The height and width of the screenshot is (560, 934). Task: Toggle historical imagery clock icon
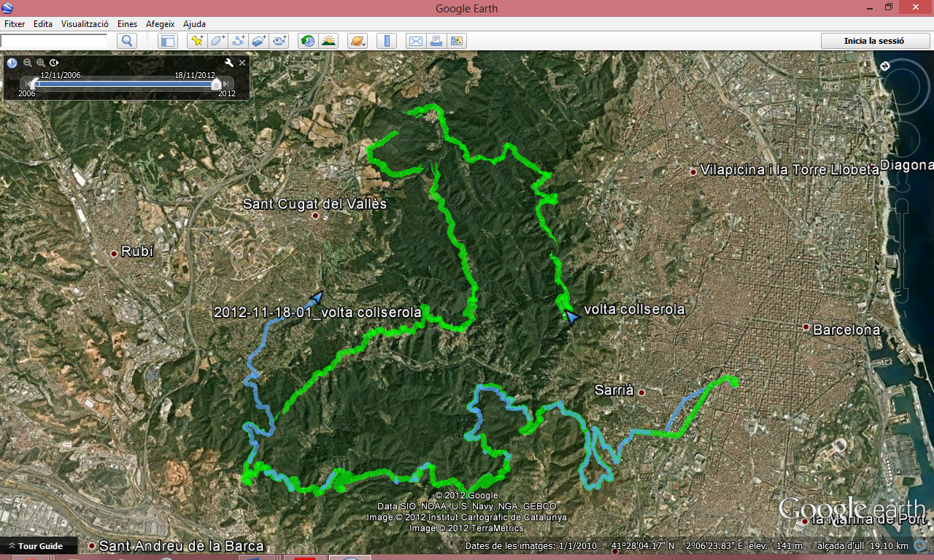tap(308, 41)
